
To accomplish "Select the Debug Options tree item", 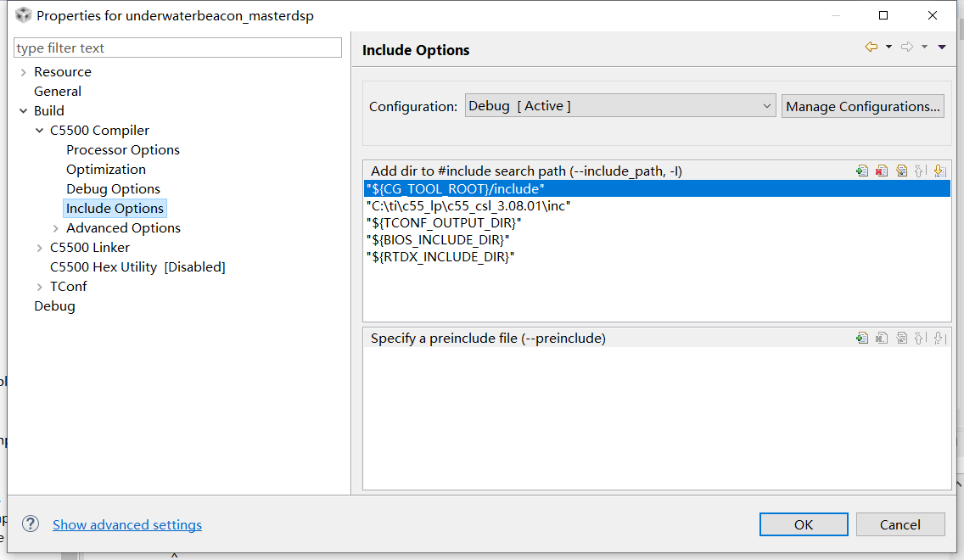I will click(x=113, y=189).
